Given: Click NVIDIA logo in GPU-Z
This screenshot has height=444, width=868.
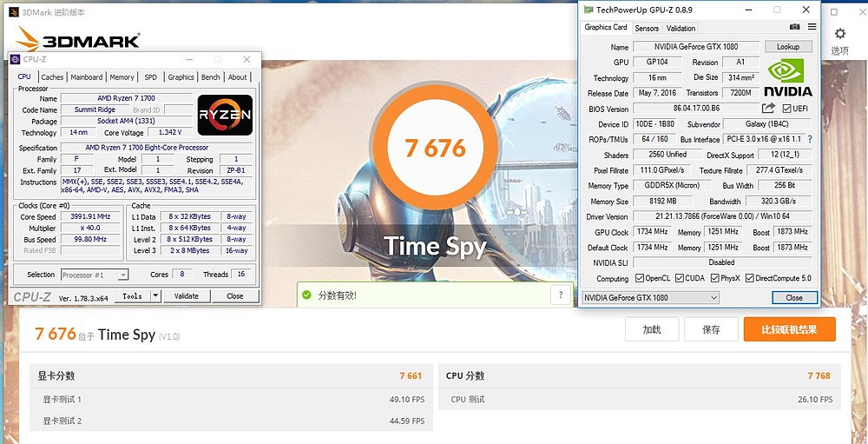Looking at the screenshot, I should [x=788, y=77].
